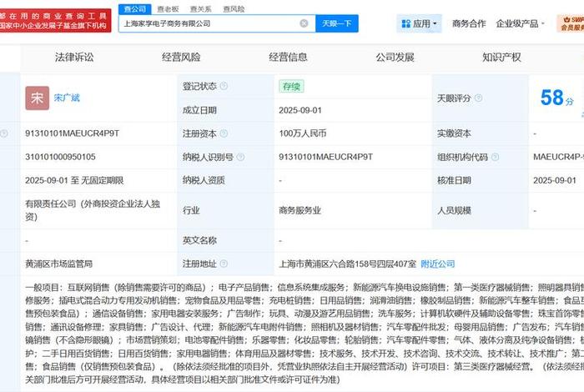
Task: Click the 58分 Tianyan score
Action: [x=556, y=98]
